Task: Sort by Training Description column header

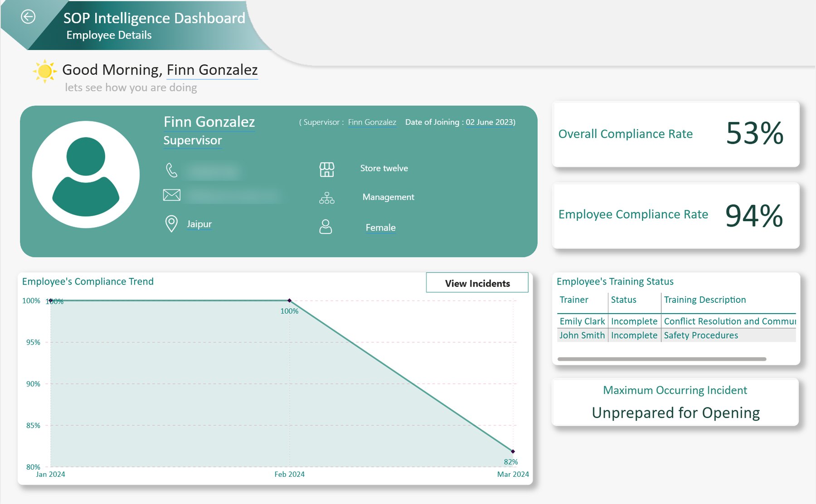Action: click(x=704, y=300)
